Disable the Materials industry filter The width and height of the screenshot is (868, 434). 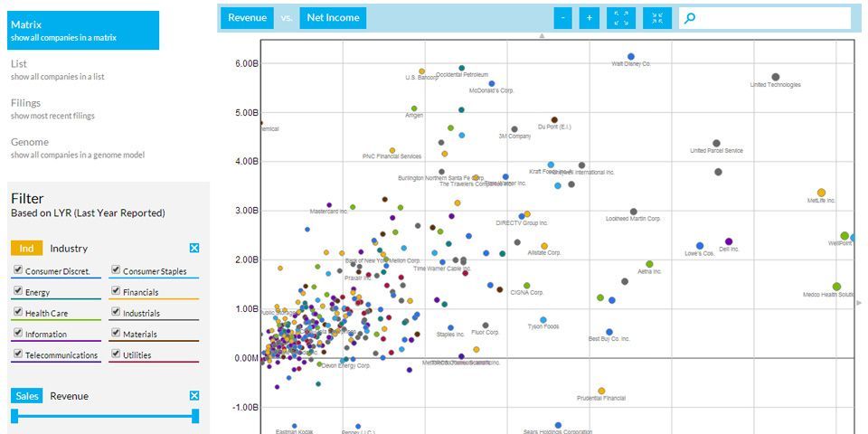(x=115, y=333)
